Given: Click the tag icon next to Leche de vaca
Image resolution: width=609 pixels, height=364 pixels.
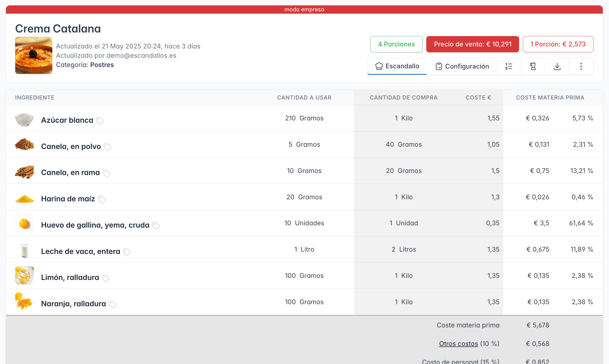Looking at the screenshot, I should pos(127,252).
